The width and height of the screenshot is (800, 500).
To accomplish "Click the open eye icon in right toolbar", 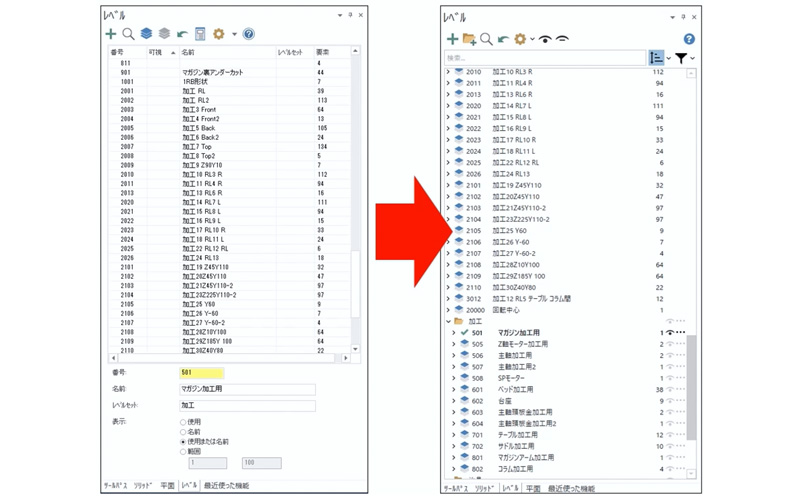I will pos(546,39).
